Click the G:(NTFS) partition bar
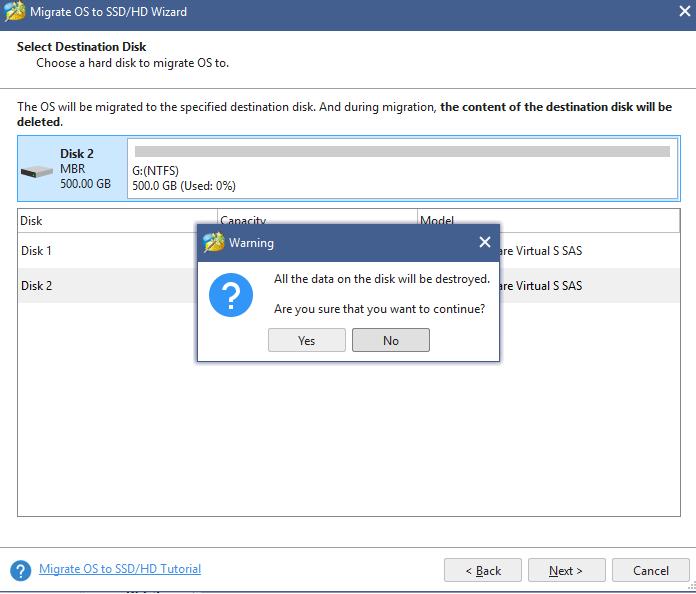Screen dimensions: 696x594 pyautogui.click(x=402, y=151)
